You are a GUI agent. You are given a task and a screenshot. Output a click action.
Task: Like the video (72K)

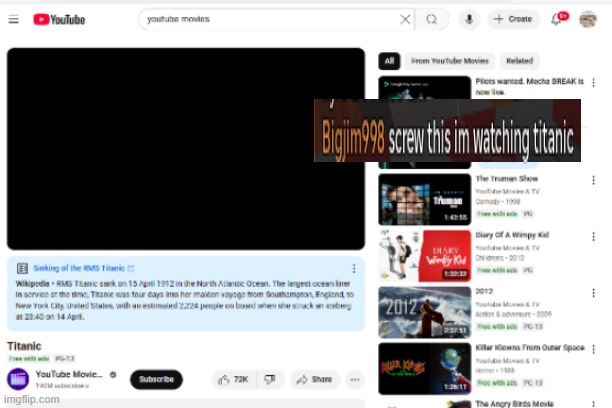[x=233, y=379]
